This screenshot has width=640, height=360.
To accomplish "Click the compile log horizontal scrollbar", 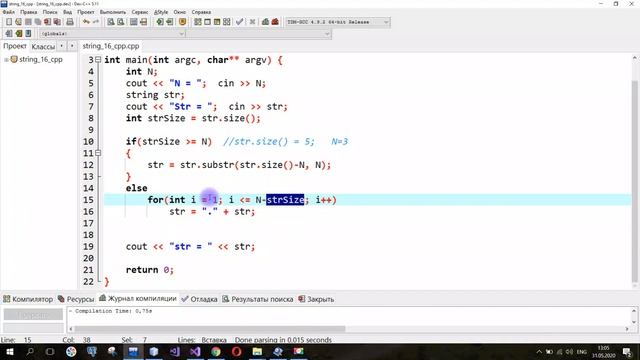I will point(210,329).
